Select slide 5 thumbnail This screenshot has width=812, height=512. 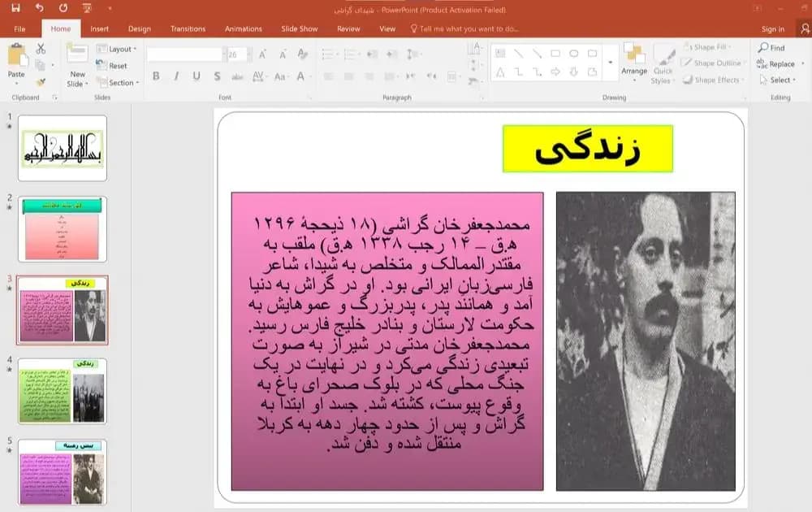coord(63,472)
